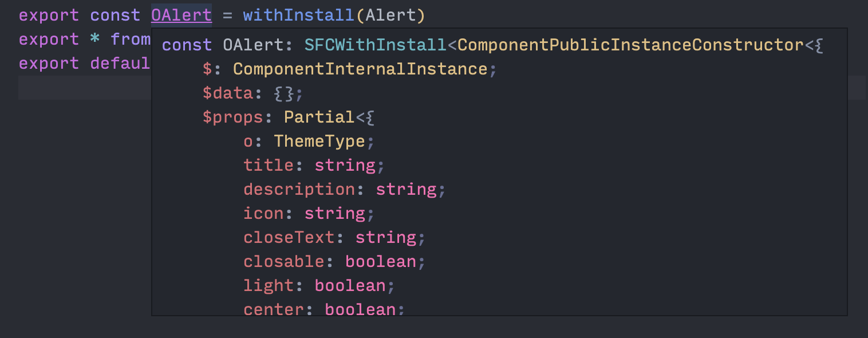Image resolution: width=868 pixels, height=338 pixels.
Task: Click the highlighted empty editor line
Action: [441, 88]
